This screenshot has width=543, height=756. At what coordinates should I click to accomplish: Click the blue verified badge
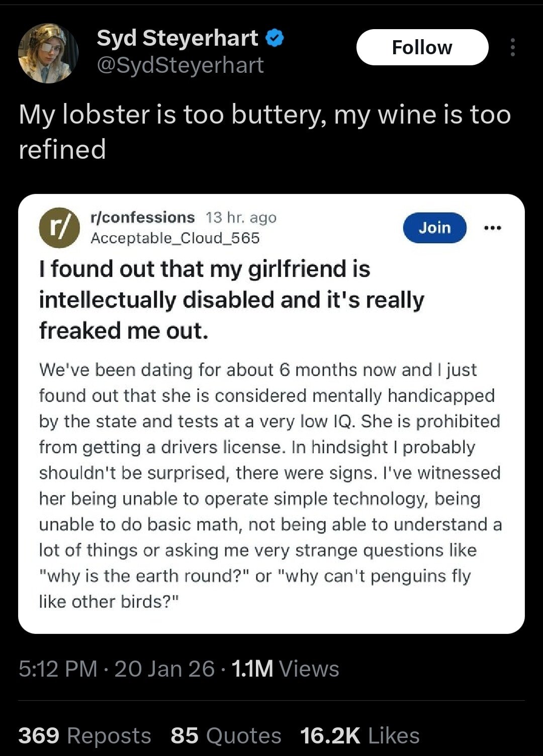[275, 38]
